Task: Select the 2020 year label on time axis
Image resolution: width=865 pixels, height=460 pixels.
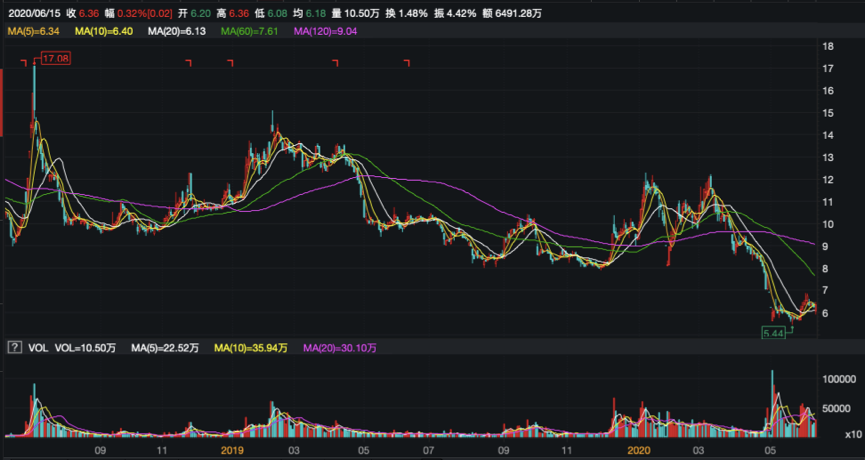Action: (640, 450)
